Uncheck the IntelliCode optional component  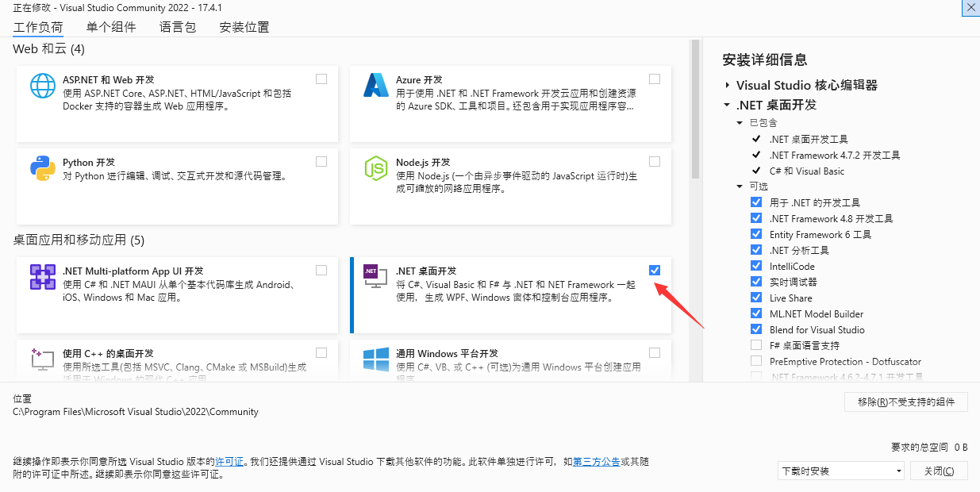756,266
